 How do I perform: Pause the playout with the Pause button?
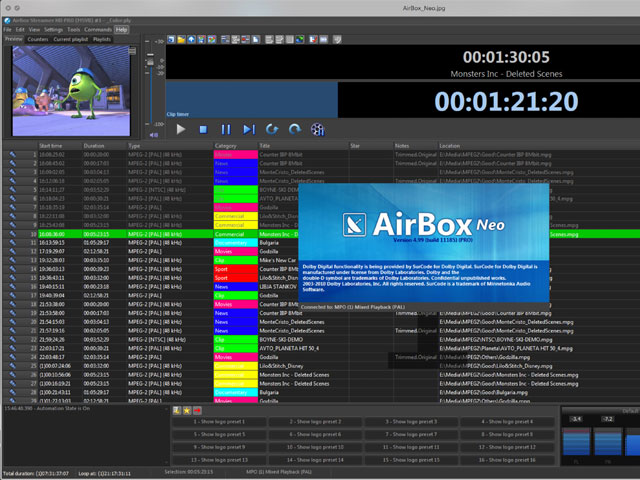(x=226, y=129)
